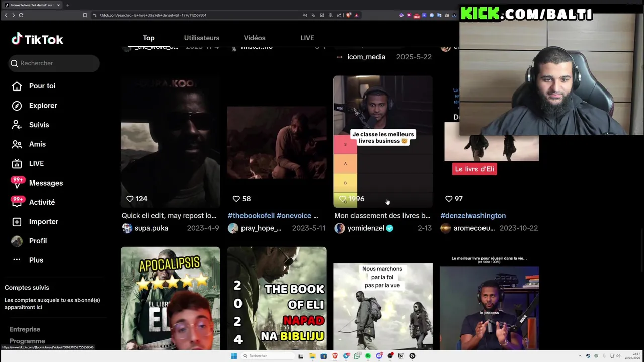This screenshot has width=644, height=362.
Task: Open Spotify from the taskbar
Action: pyautogui.click(x=368, y=356)
